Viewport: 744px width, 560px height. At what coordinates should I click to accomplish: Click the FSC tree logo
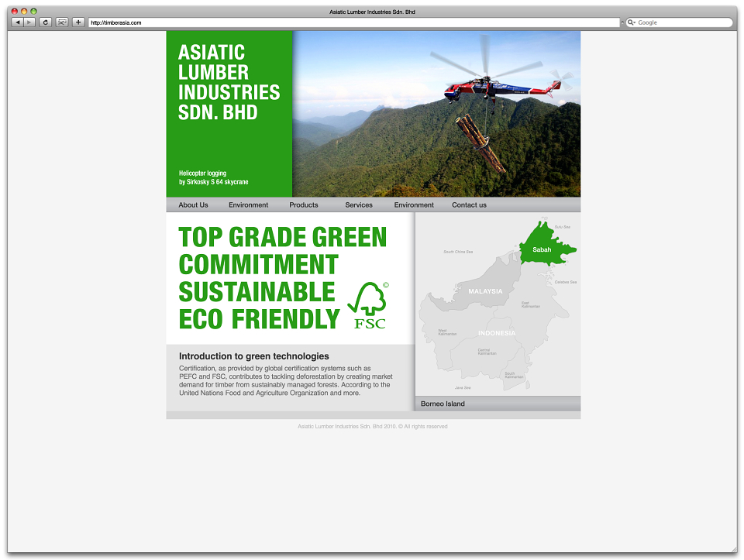coord(369,305)
